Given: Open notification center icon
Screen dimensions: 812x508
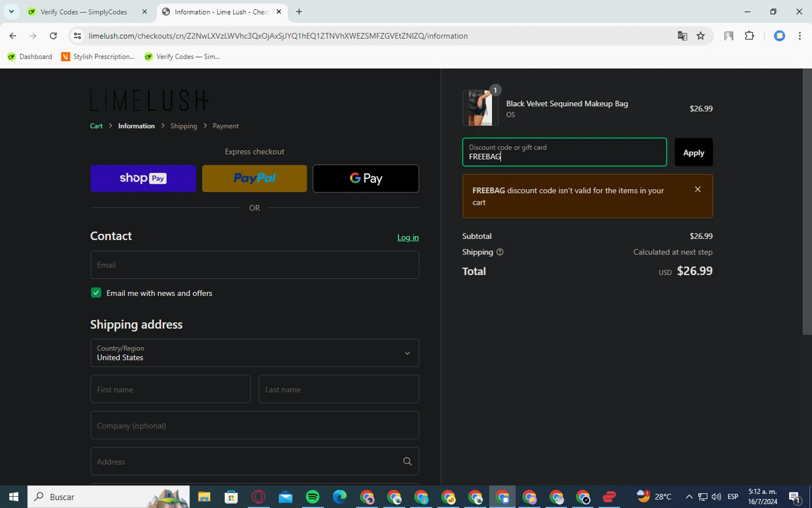Looking at the screenshot, I should [x=795, y=497].
